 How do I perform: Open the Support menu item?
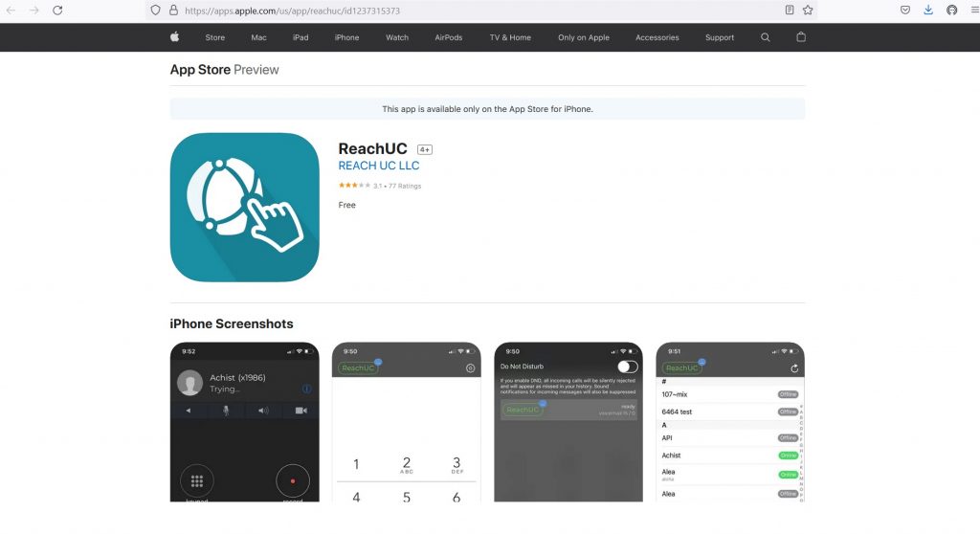tap(720, 37)
